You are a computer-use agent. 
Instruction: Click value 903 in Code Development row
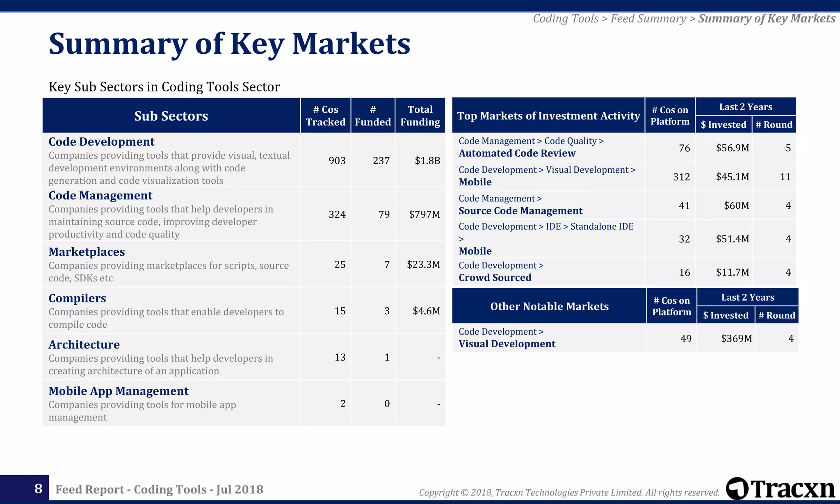click(x=337, y=161)
